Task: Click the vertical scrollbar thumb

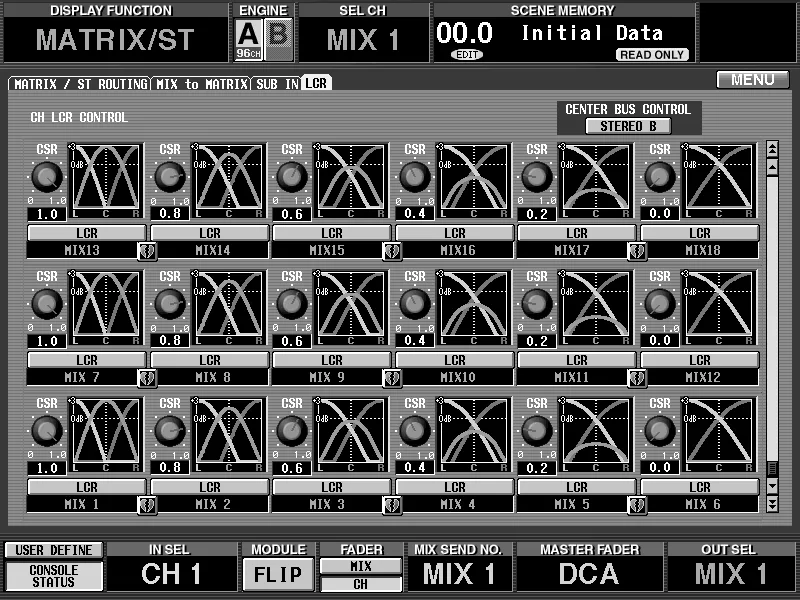Action: (772, 468)
